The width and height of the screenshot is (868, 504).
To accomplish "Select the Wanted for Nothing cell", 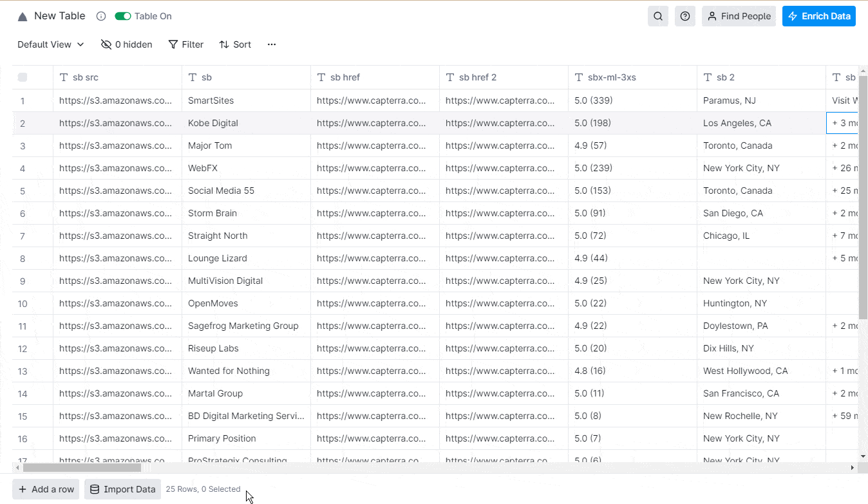I will [246, 371].
